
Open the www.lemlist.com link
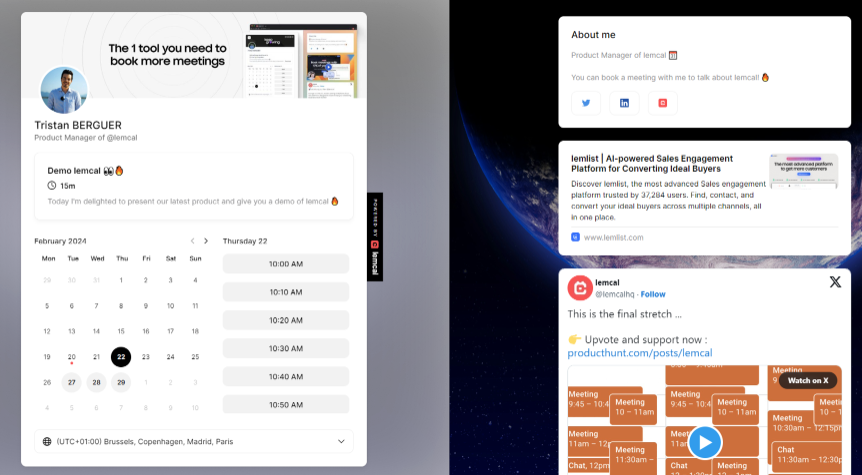click(614, 238)
